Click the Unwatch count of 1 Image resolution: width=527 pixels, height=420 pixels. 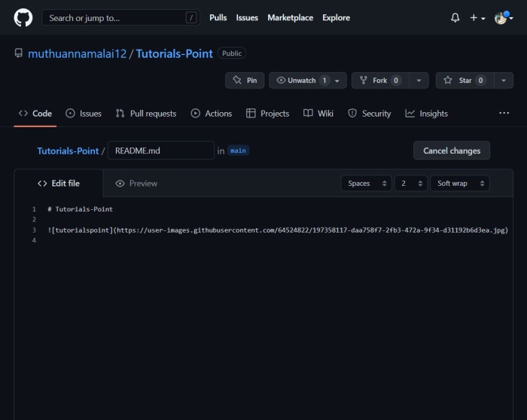[x=324, y=81]
